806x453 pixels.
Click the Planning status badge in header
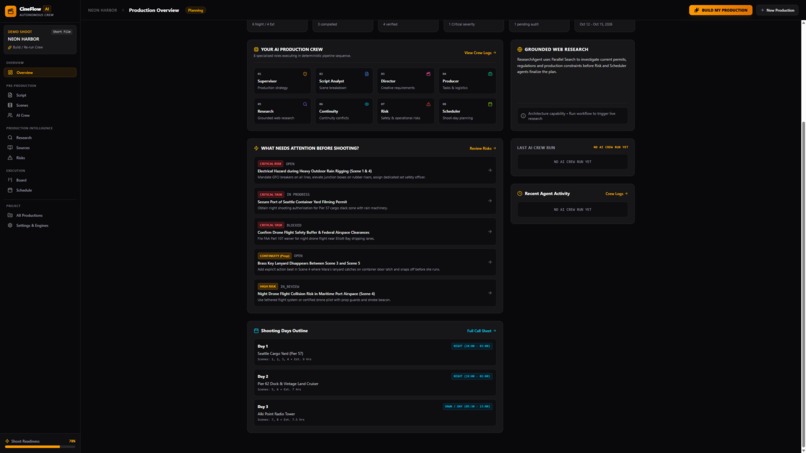[195, 10]
